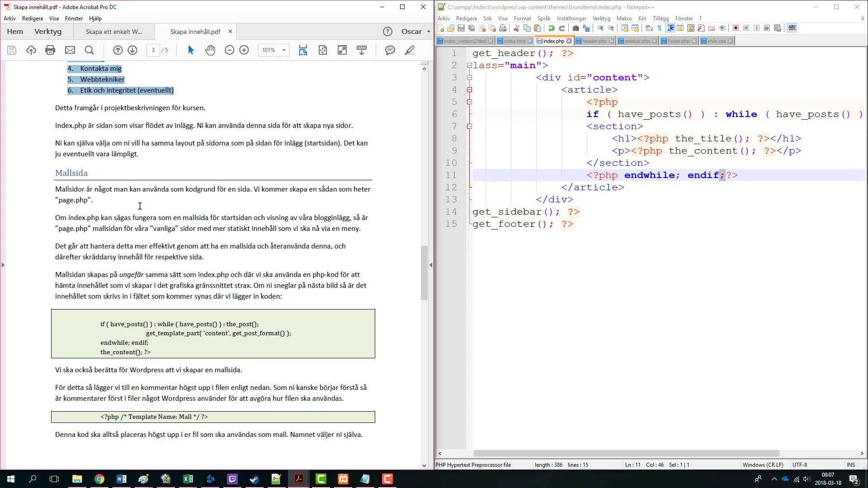The height and width of the screenshot is (488, 868).
Task: Click the spell check ABC icon in Notepad++
Action: [x=792, y=28]
